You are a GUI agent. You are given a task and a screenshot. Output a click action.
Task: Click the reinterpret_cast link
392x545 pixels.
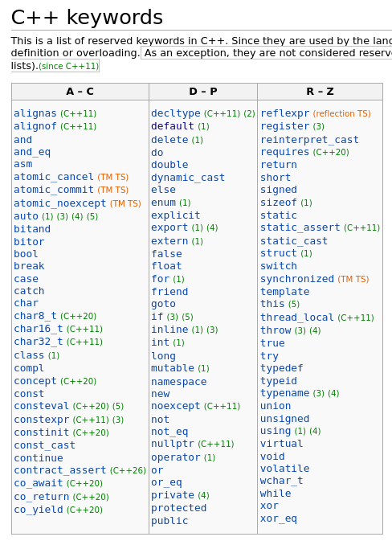(x=309, y=140)
